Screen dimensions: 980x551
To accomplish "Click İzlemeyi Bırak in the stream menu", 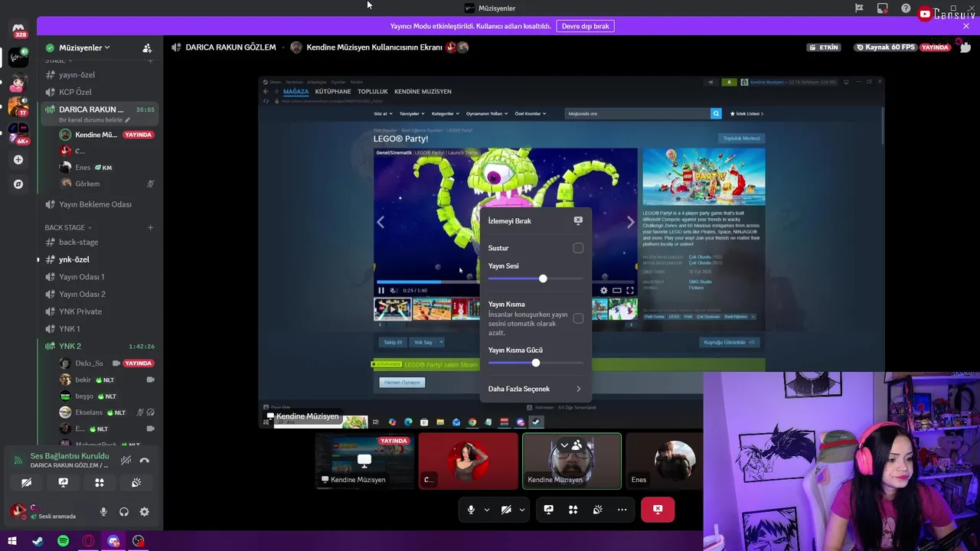I will [x=535, y=220].
